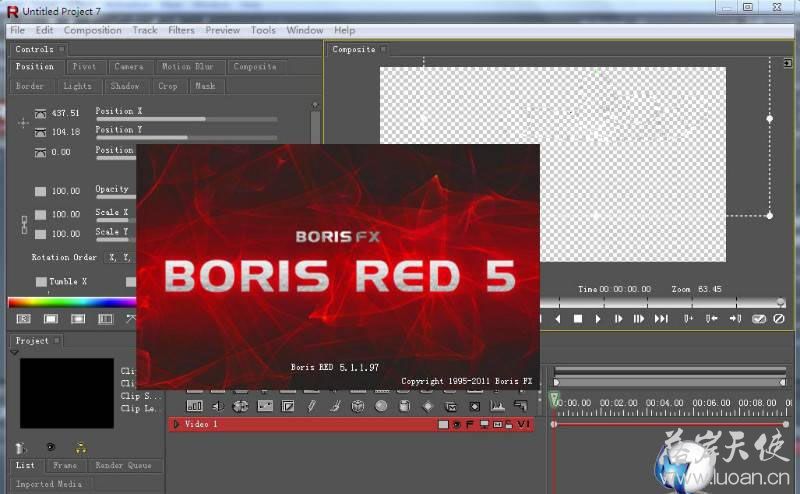Toggle the Scale X/Y link lock
Screen dimensions: 800x494
[24, 225]
